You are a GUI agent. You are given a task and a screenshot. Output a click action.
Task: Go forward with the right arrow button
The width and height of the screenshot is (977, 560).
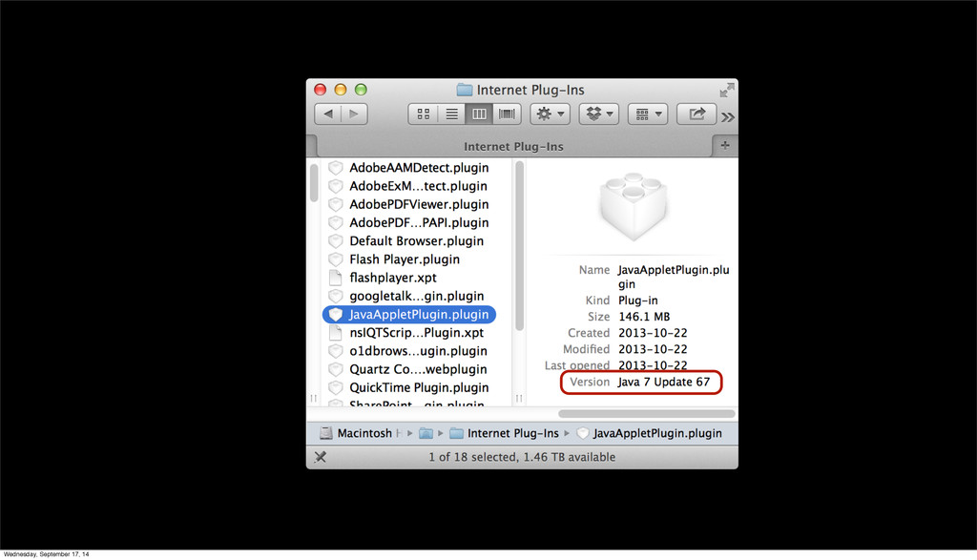[354, 114]
